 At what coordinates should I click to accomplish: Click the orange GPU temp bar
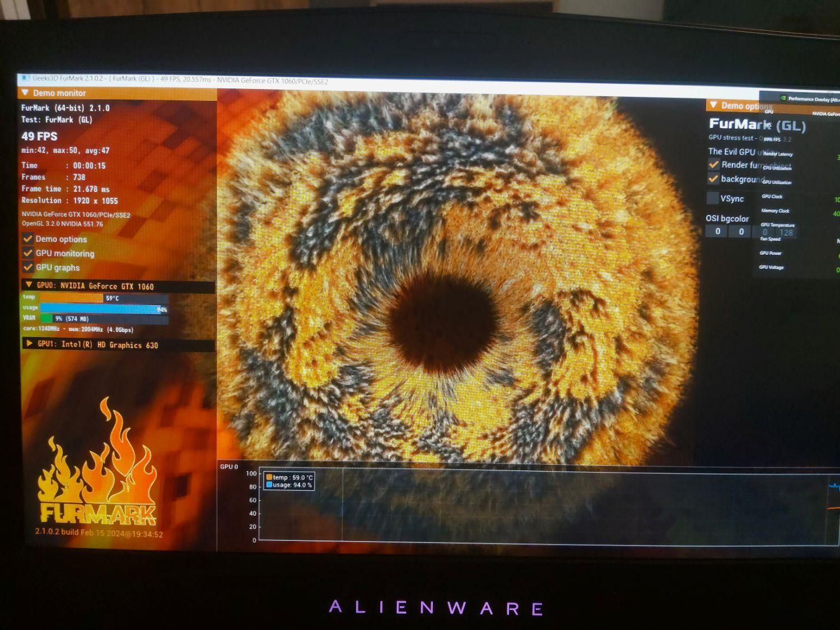72,298
